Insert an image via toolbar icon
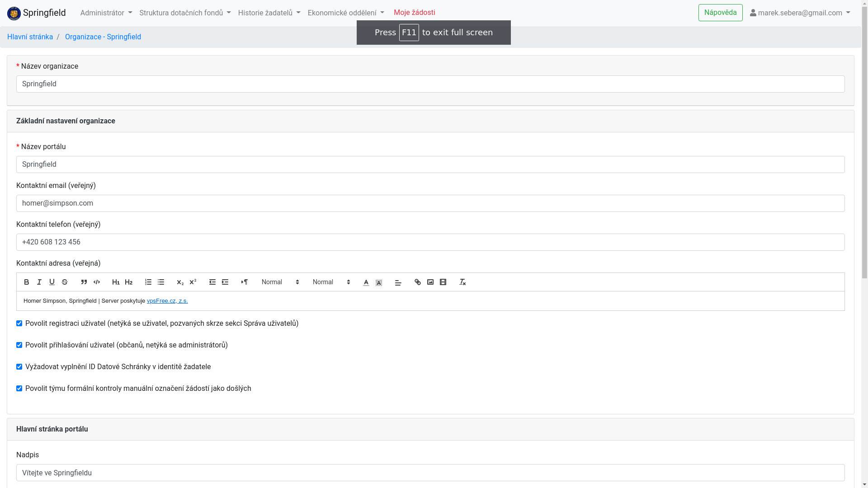The image size is (868, 488). click(x=430, y=282)
